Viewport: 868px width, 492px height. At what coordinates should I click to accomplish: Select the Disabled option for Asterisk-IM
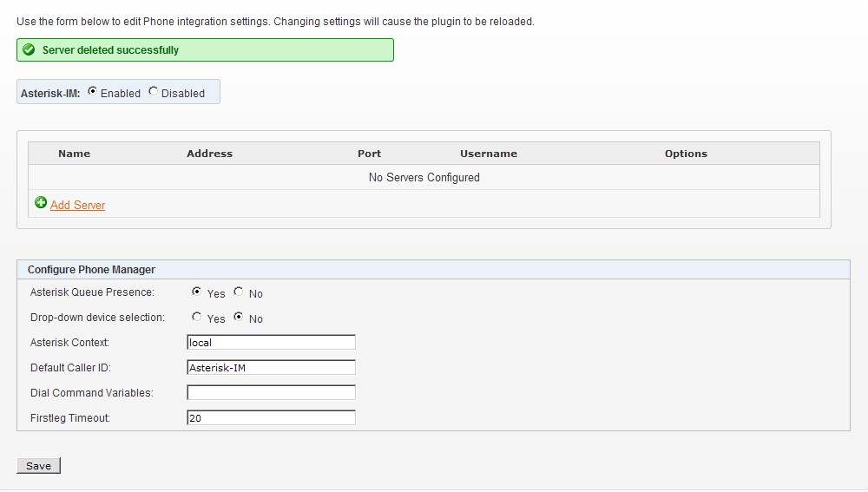[154, 92]
